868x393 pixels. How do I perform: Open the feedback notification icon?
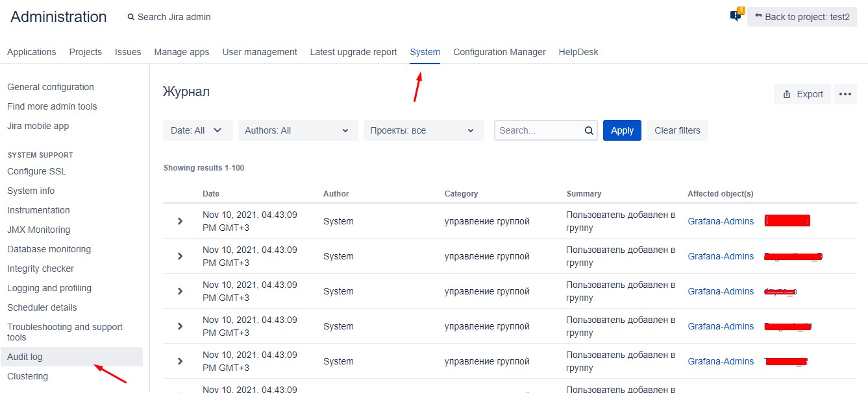[x=736, y=16]
